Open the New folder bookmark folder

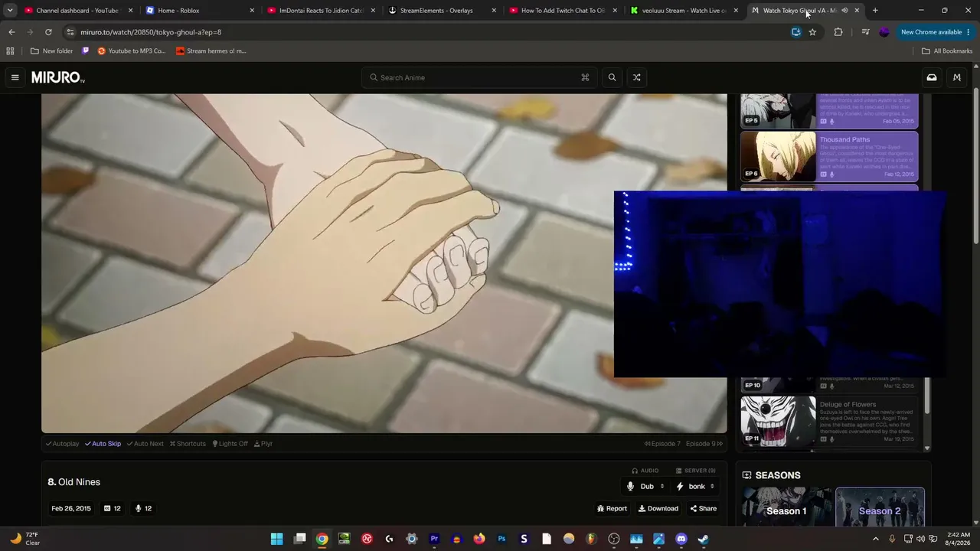pos(52,51)
